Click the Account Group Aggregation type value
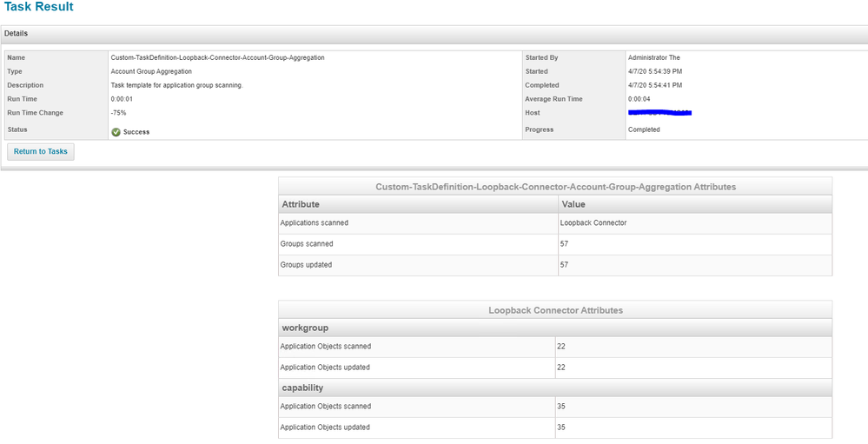Image resolution: width=868 pixels, height=444 pixels. [x=151, y=71]
